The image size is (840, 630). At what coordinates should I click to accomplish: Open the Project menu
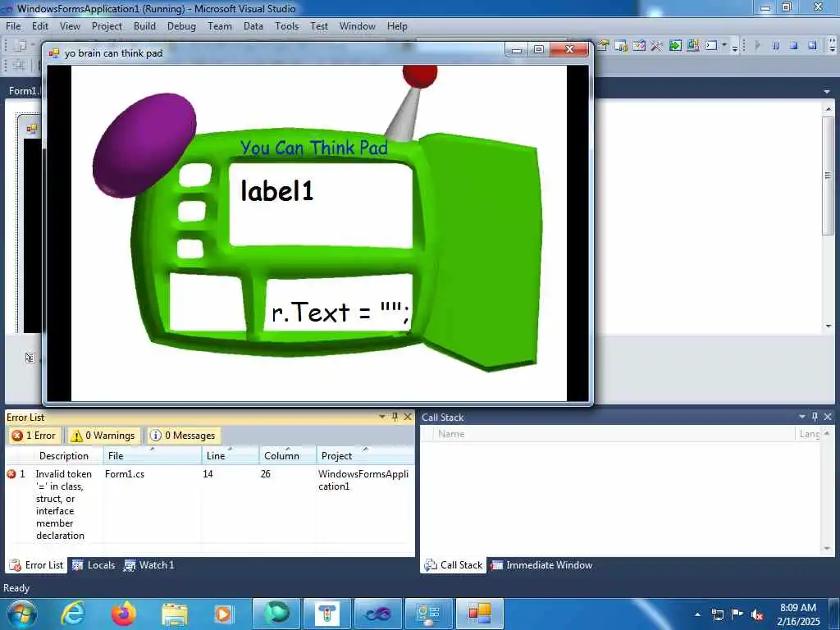(x=107, y=25)
